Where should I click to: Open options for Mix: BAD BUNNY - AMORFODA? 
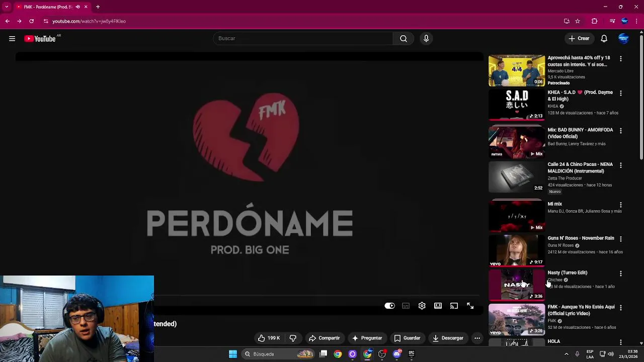[620, 131]
